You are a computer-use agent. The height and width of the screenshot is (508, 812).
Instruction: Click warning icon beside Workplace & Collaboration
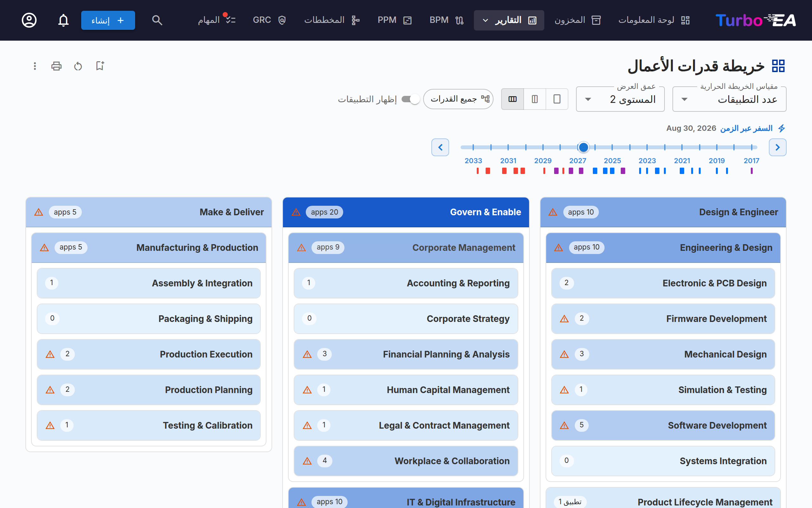[x=307, y=461]
